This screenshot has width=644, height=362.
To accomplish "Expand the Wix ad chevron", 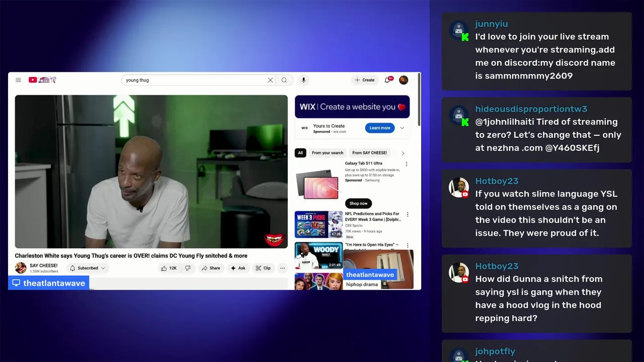I will click(402, 128).
